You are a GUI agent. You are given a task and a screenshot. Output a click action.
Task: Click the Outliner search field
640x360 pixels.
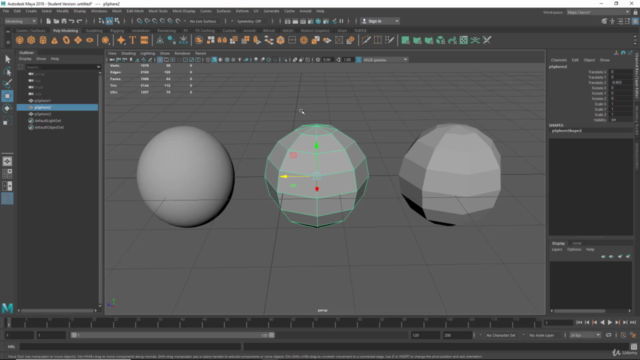pos(60,67)
